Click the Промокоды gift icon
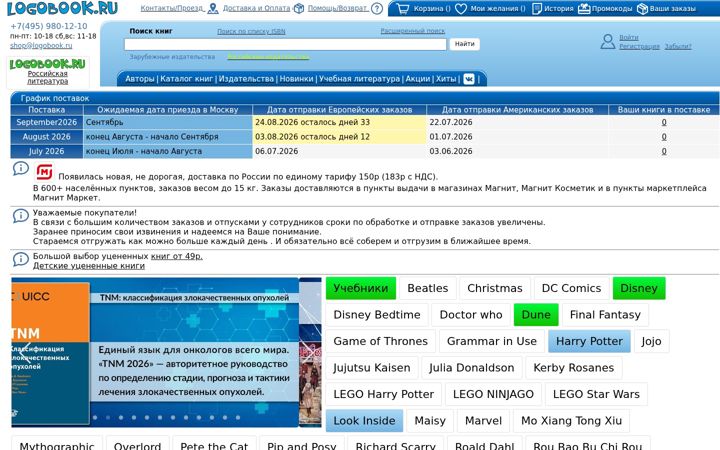720x450 pixels. tap(584, 8)
